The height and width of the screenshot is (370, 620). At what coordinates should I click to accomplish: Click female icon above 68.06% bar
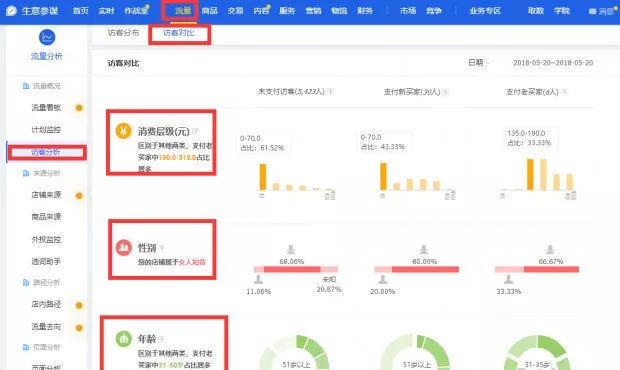coord(291,249)
